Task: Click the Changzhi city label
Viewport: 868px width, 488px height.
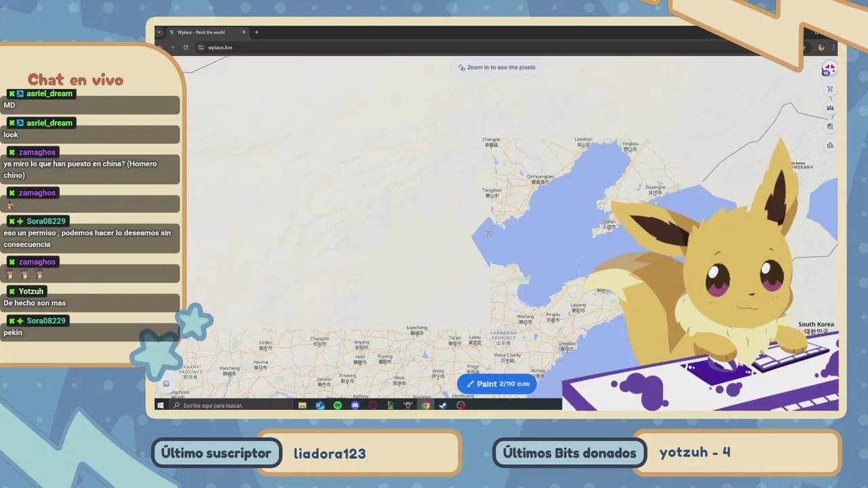Action: (x=319, y=341)
